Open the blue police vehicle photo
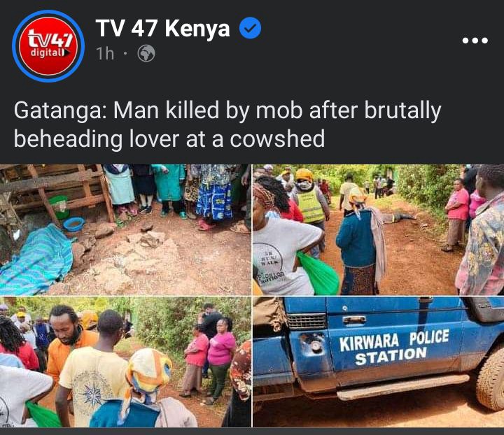This screenshot has height=435, width=504. (378, 362)
